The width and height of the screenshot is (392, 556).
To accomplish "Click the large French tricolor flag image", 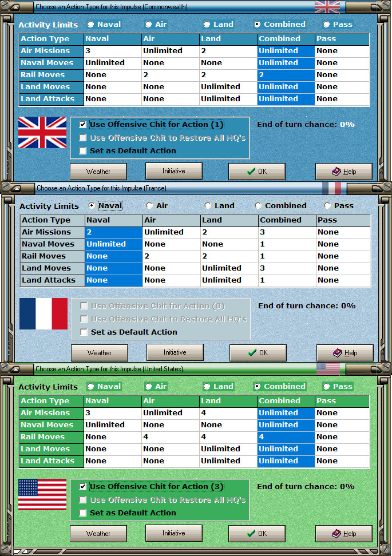I will (x=43, y=314).
